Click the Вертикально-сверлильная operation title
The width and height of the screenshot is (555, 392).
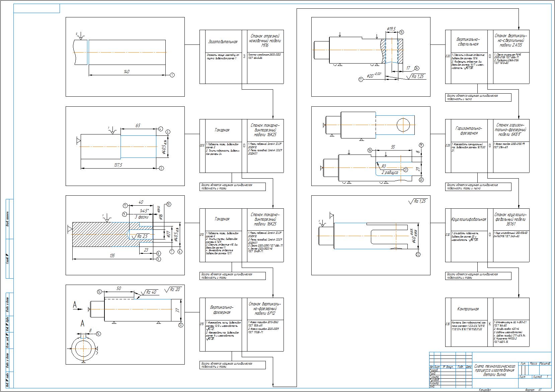(x=468, y=42)
